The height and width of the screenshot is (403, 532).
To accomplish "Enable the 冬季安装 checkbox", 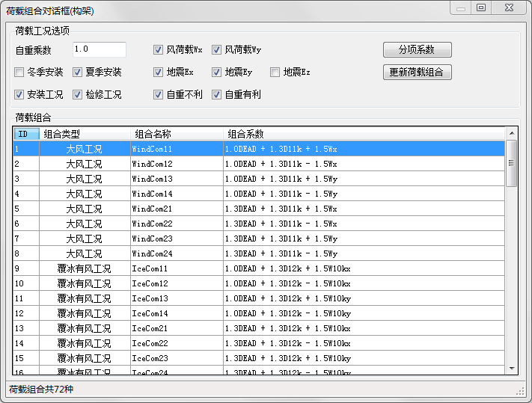I will [19, 73].
